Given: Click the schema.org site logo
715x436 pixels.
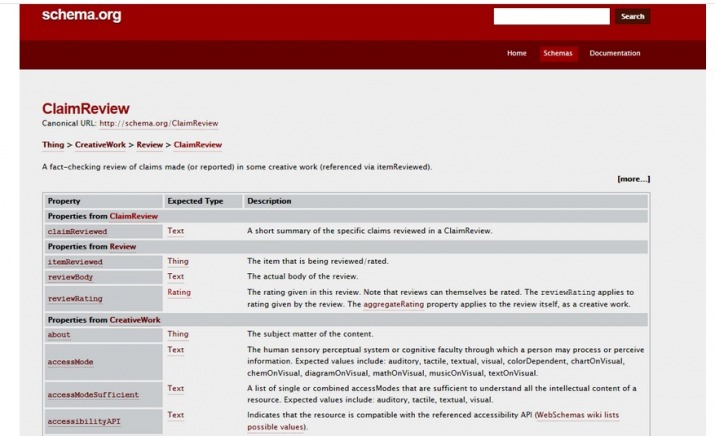Looking at the screenshot, I should [82, 15].
